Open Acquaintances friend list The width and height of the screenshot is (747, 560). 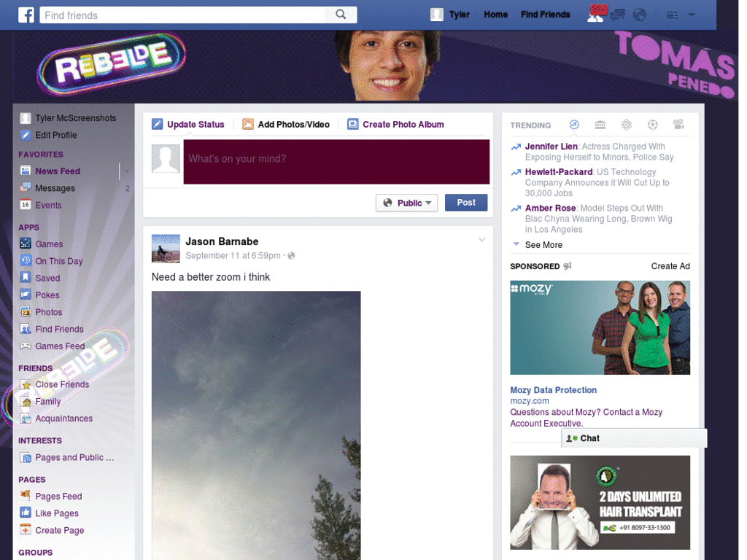click(x=64, y=418)
